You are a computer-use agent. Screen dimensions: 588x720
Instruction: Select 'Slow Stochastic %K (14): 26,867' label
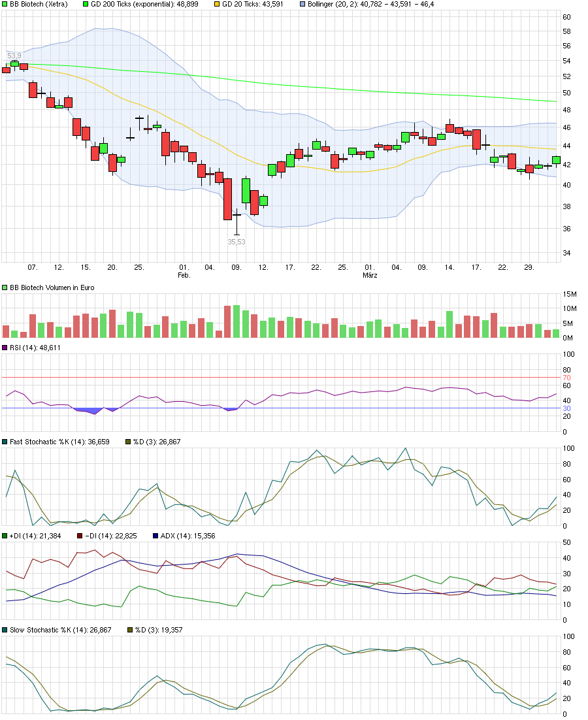pos(61,630)
